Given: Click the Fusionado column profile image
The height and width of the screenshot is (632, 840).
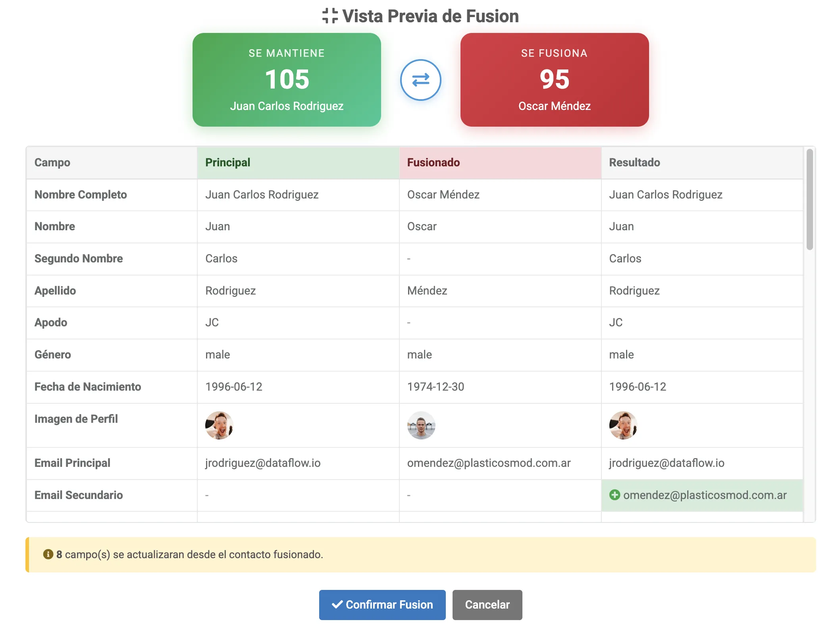Looking at the screenshot, I should (421, 425).
